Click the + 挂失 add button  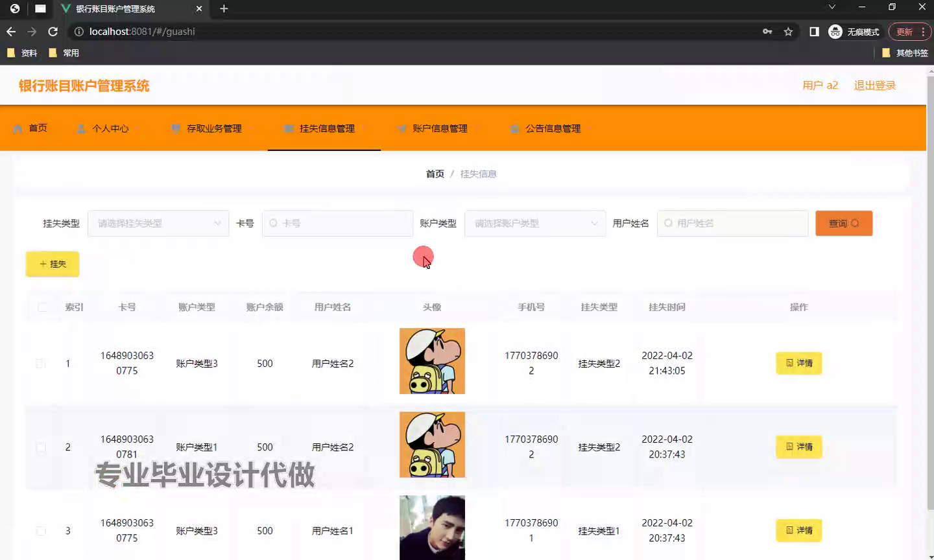click(x=53, y=264)
